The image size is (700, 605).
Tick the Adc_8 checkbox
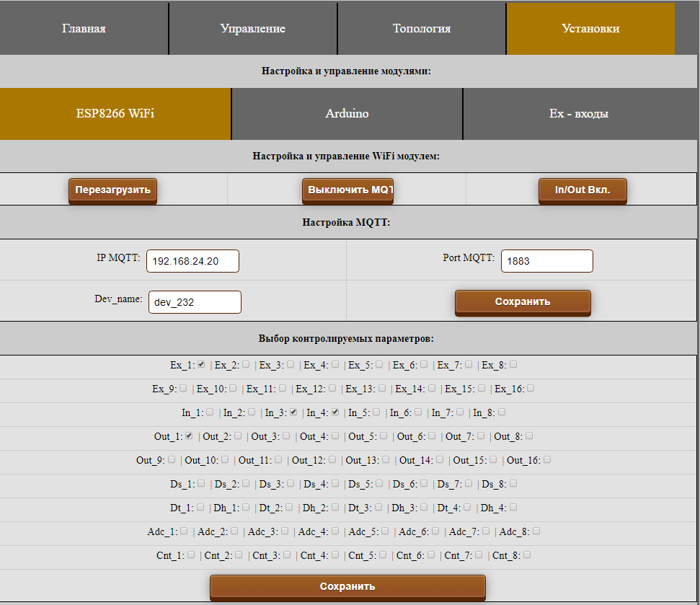click(x=536, y=531)
